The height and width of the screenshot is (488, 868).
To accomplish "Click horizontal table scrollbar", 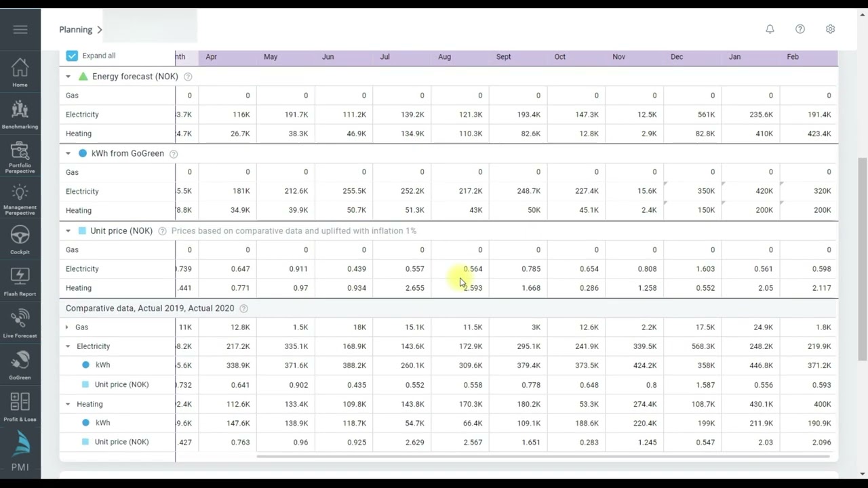I will 542,456.
